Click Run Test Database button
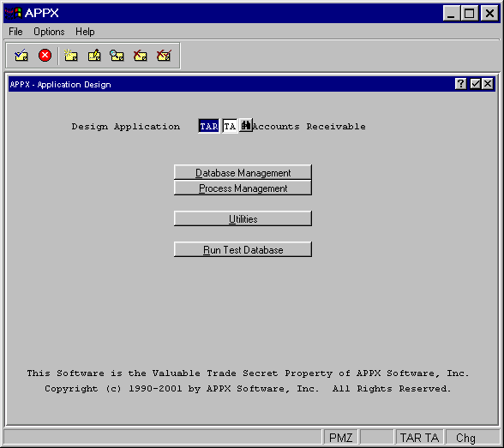Image resolution: width=504 pixels, height=448 pixels. [x=243, y=249]
